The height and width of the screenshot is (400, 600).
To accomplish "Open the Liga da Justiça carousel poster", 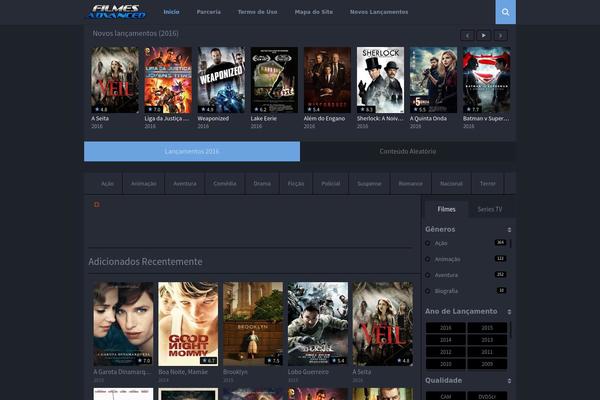I will [x=168, y=80].
